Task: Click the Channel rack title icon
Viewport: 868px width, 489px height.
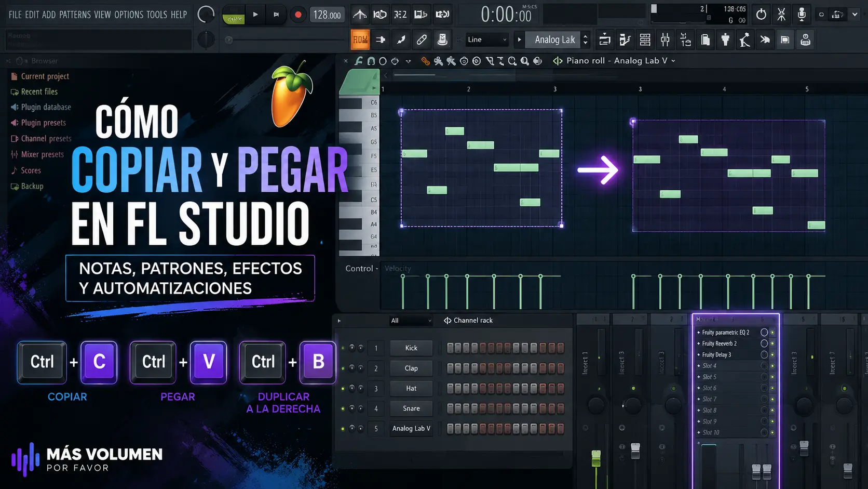Action: [447, 321]
